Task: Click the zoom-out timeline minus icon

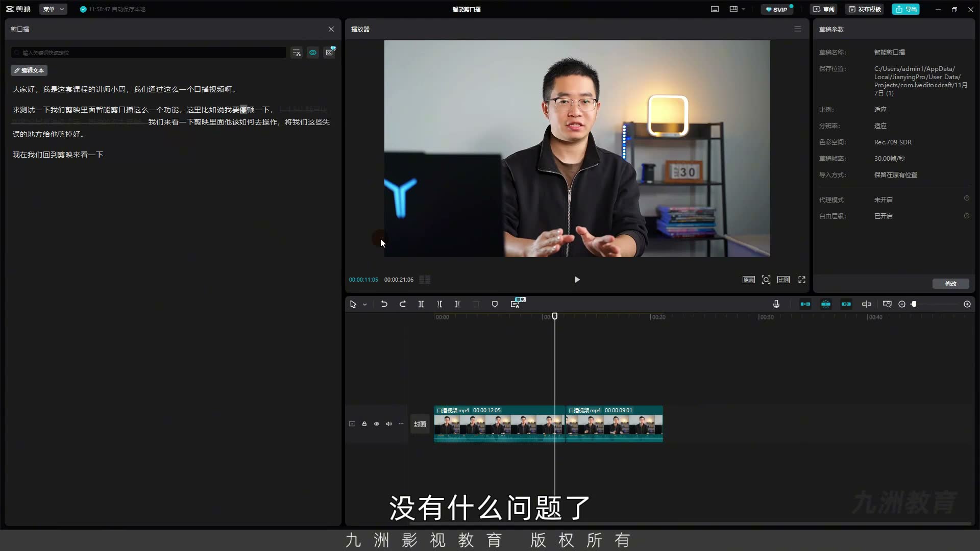Action: tap(902, 304)
